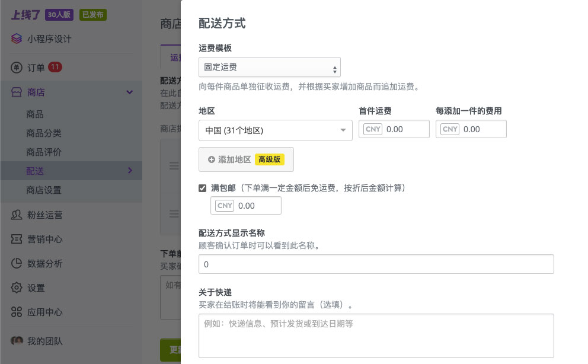This screenshot has height=364, width=588.
Task: Uncheck the 满包邮 free shipping checkbox
Action: (x=203, y=188)
